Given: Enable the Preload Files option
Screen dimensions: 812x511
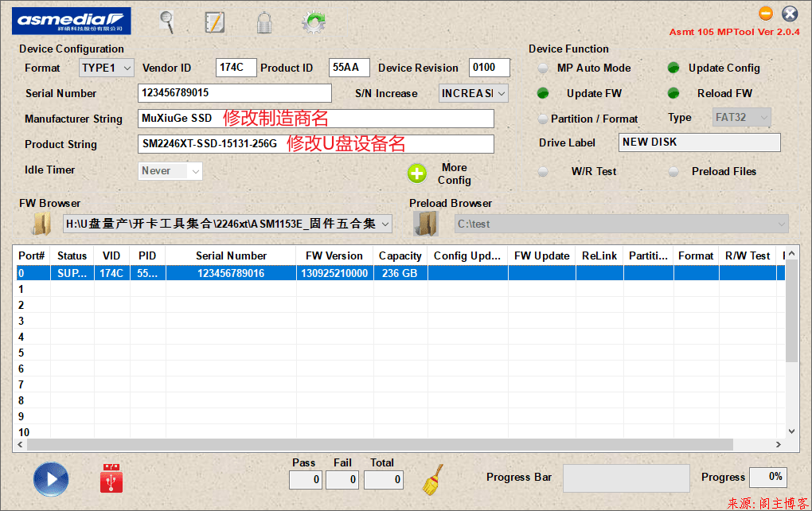Looking at the screenshot, I should pyautogui.click(x=673, y=171).
